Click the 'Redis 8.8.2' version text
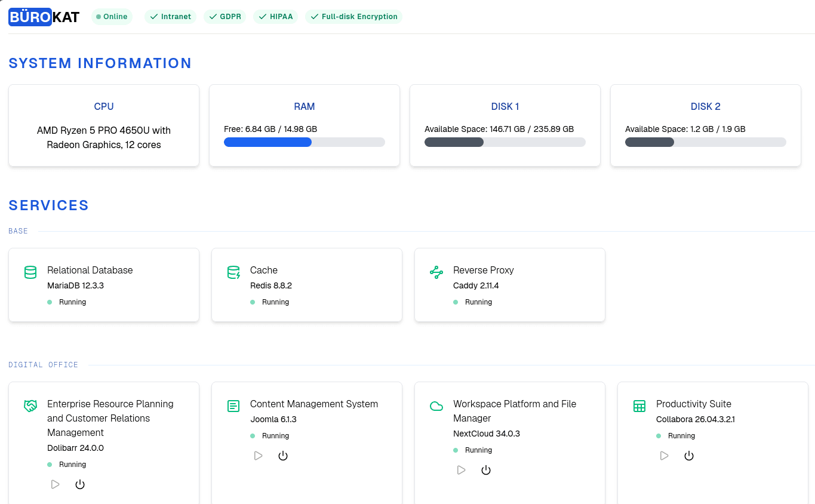Screen dimensions: 815x504 coord(271,285)
